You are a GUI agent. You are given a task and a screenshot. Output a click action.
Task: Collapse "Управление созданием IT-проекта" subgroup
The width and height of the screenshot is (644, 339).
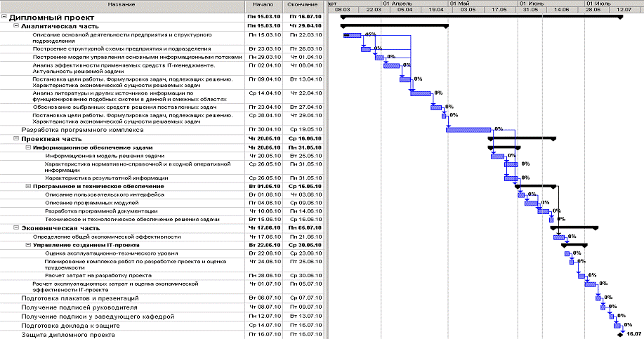click(27, 245)
